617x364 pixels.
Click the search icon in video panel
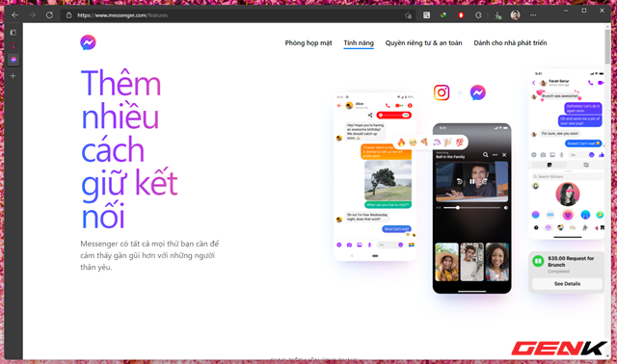pos(485,155)
